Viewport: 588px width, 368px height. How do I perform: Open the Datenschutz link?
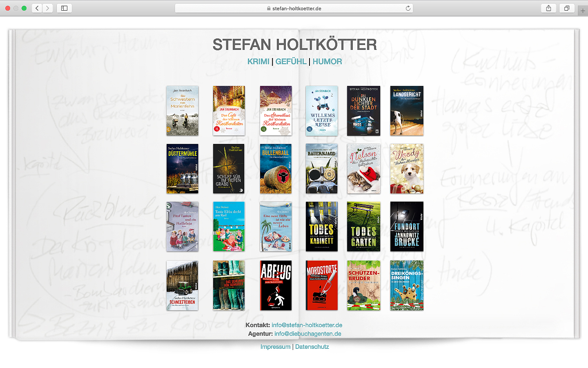(x=312, y=347)
